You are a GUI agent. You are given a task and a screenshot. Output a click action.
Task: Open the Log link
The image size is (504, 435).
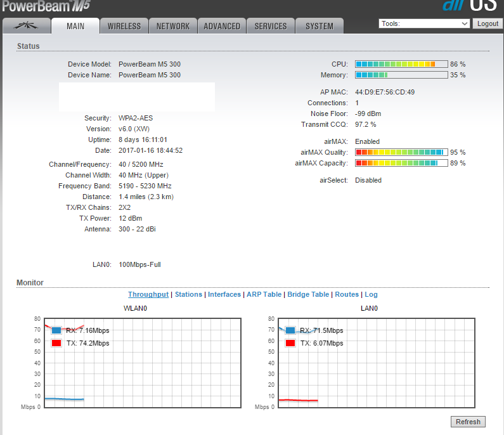[x=371, y=294]
